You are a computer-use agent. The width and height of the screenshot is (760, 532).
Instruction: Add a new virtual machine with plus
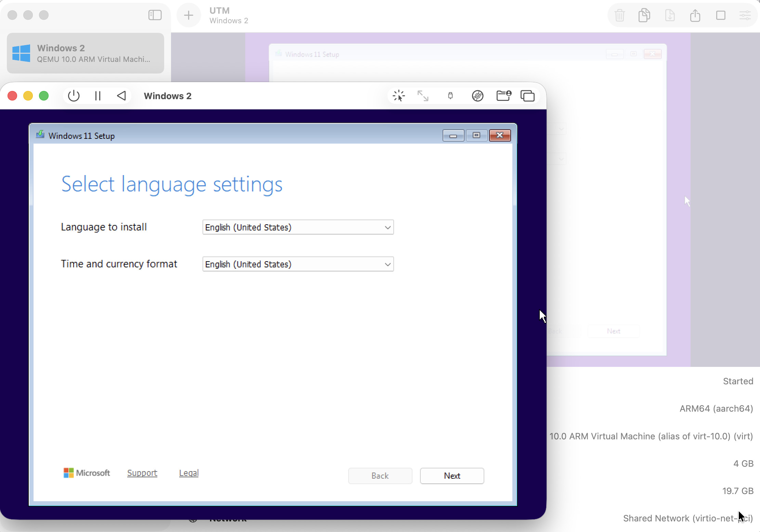point(188,15)
